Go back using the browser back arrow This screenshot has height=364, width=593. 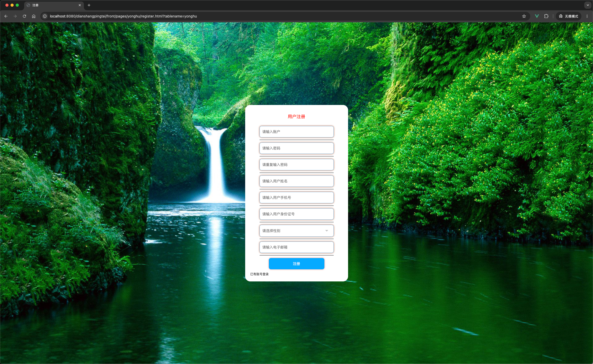coord(6,16)
